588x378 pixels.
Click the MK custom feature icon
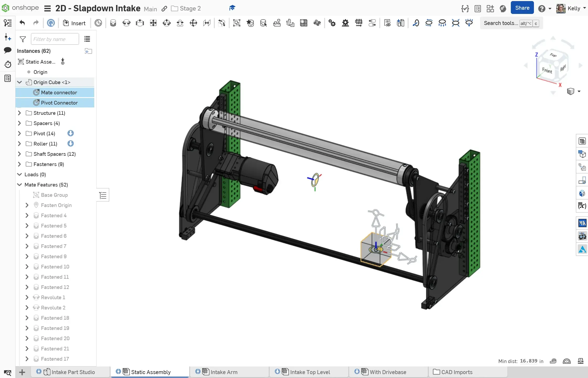(582, 223)
